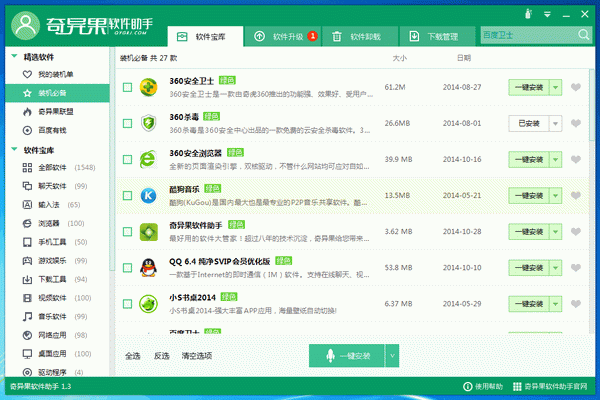Image resolution: width=600 pixels, height=400 pixels.
Task: Click the 360安全浏览器 app icon
Action: [148, 159]
